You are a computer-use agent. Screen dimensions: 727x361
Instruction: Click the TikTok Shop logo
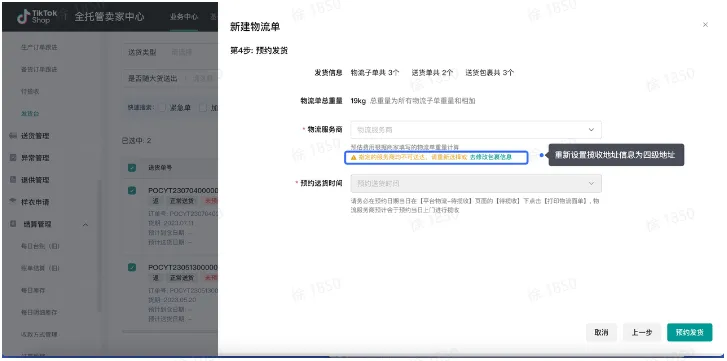coord(37,17)
